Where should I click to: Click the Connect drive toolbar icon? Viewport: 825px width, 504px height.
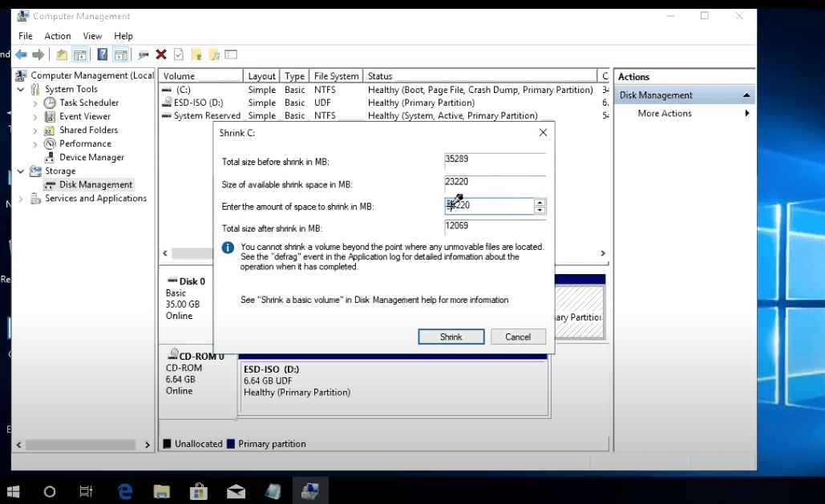(x=143, y=54)
